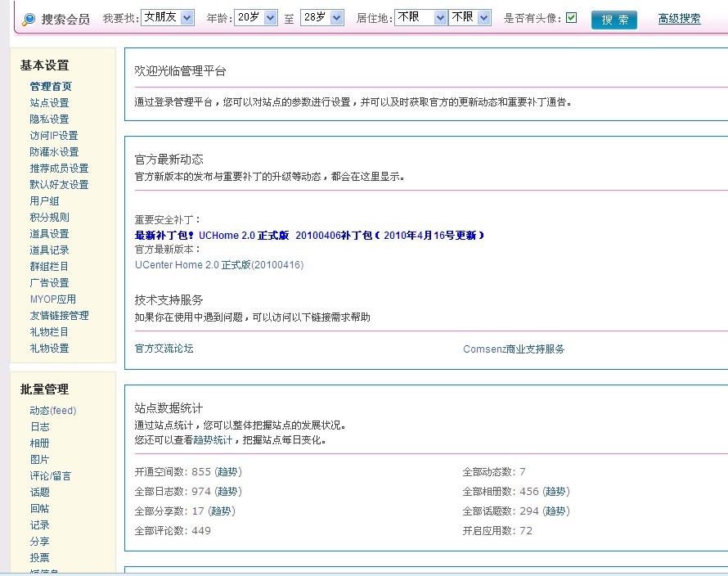728x576 pixels.
Task: Open 防灌水设置 in the sidebar
Action: (54, 151)
